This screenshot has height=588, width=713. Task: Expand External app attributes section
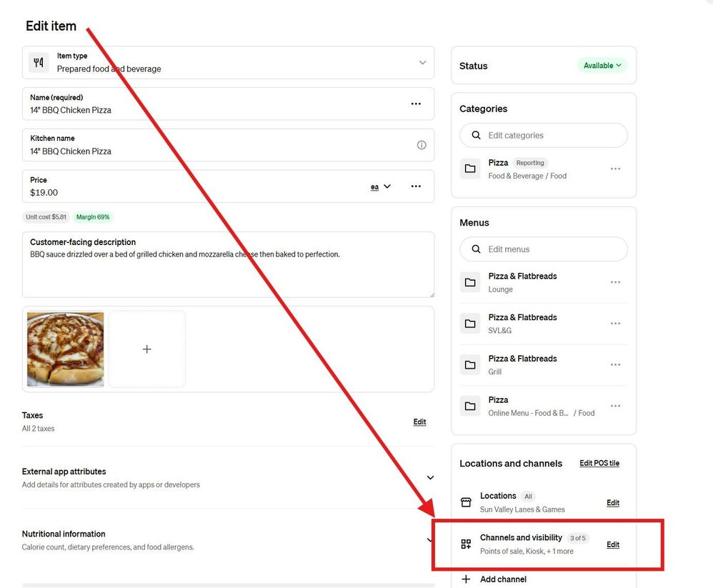coord(430,477)
